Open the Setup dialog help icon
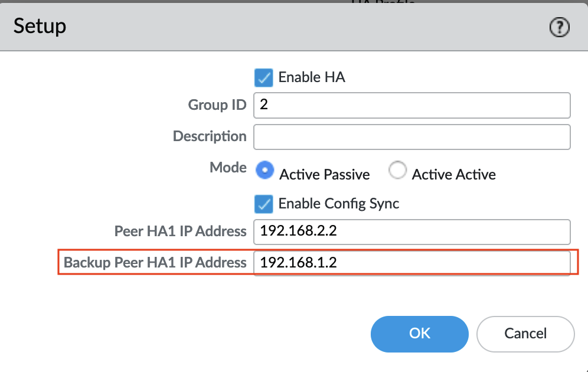This screenshot has width=588, height=372. coord(559,27)
